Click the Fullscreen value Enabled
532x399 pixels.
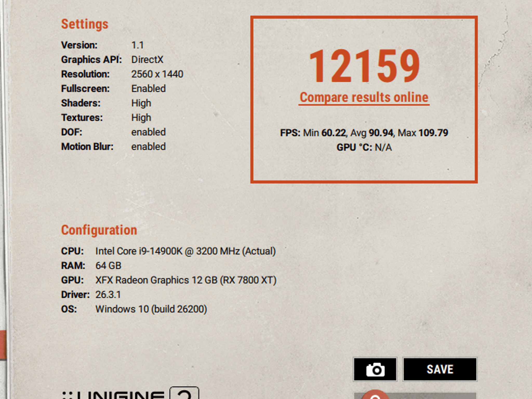[x=148, y=89]
